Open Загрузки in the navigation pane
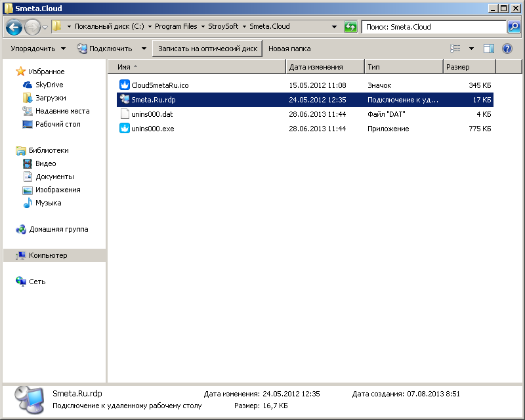This screenshot has height=420, width=525. [51, 98]
